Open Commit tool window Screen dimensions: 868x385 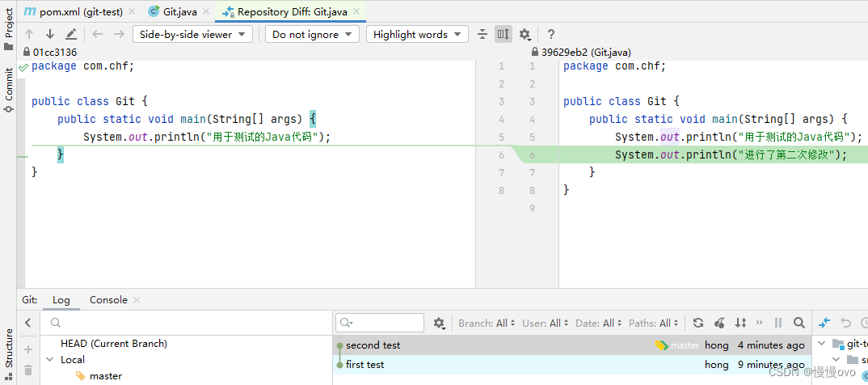(x=8, y=91)
